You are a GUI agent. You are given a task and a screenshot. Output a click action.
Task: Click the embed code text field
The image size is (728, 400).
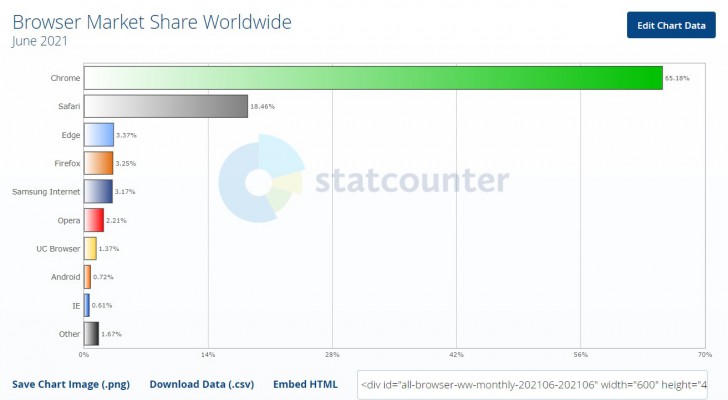click(532, 385)
